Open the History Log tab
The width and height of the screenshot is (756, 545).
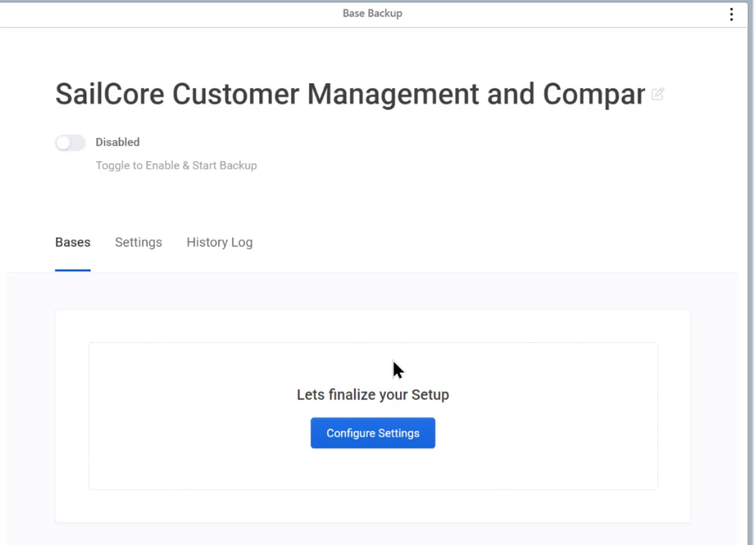click(220, 242)
